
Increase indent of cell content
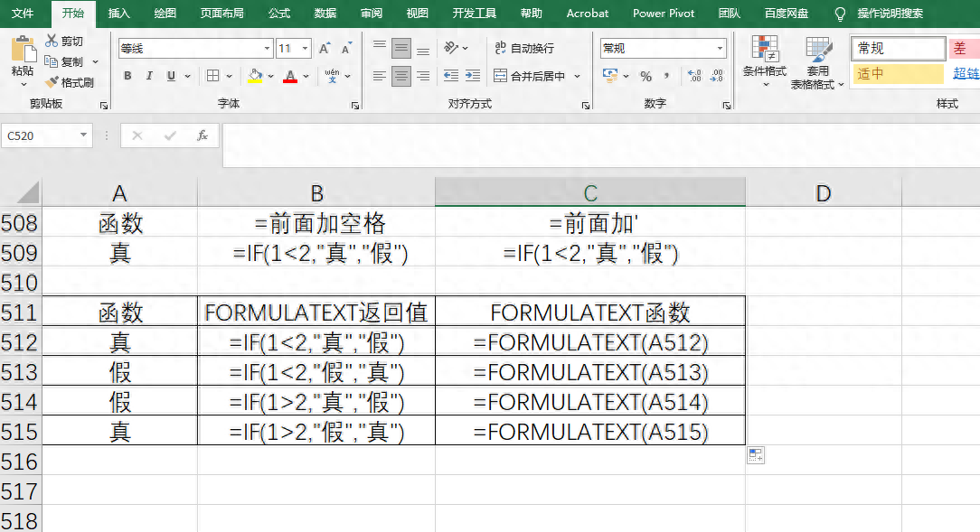(x=473, y=76)
